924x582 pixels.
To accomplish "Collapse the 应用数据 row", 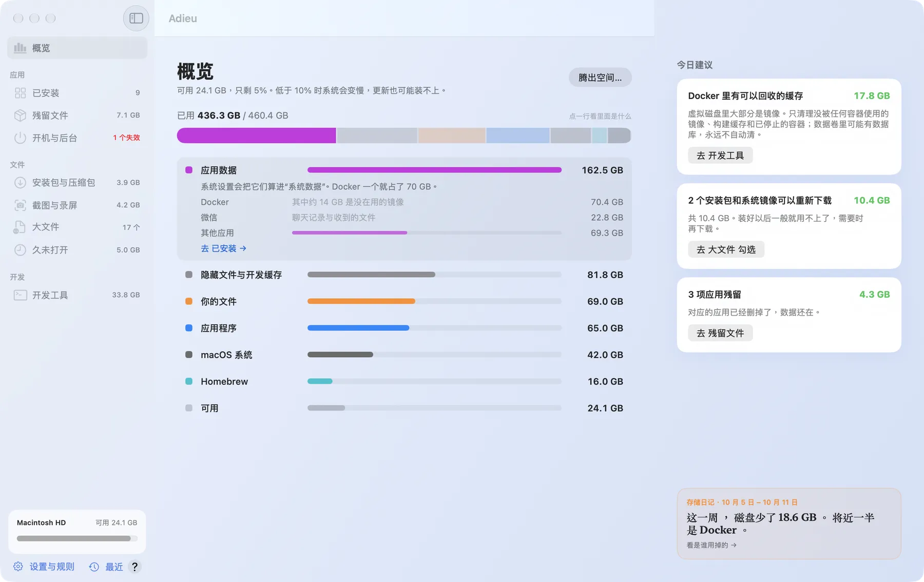I will 404,170.
